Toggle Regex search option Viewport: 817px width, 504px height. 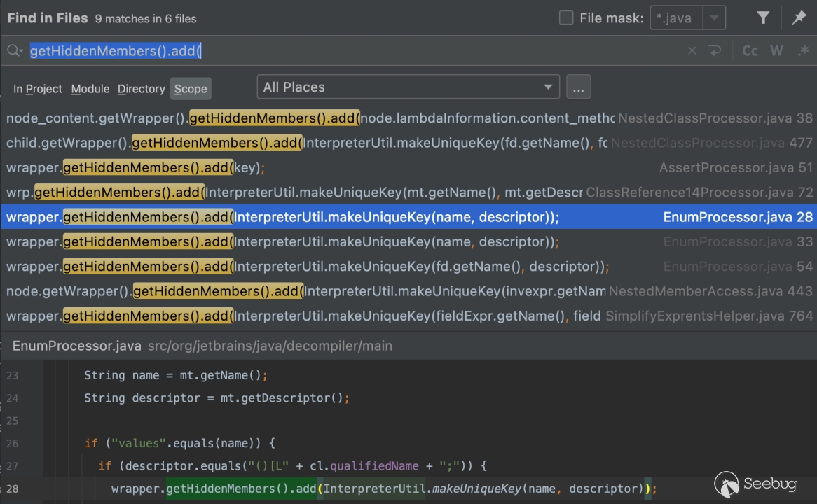pyautogui.click(x=803, y=51)
